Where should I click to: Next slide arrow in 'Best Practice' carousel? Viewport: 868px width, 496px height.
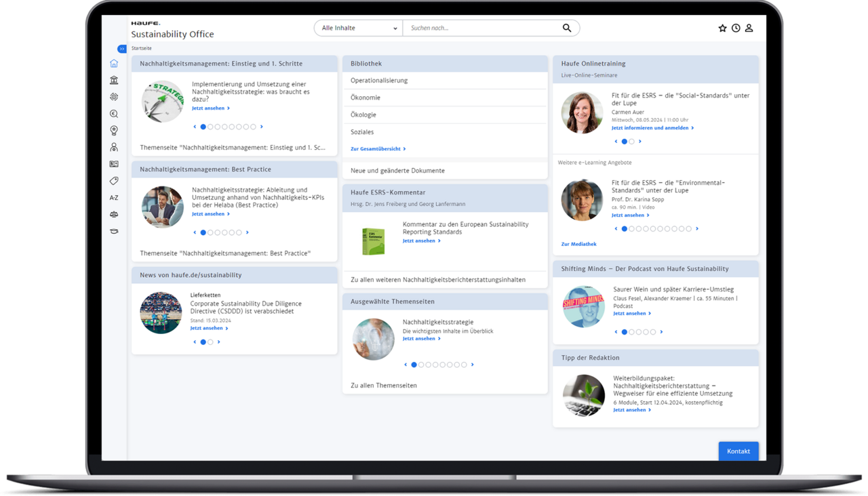pyautogui.click(x=248, y=232)
